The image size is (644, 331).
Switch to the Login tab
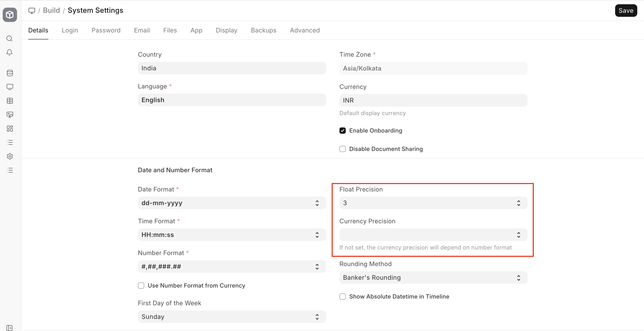[70, 30]
